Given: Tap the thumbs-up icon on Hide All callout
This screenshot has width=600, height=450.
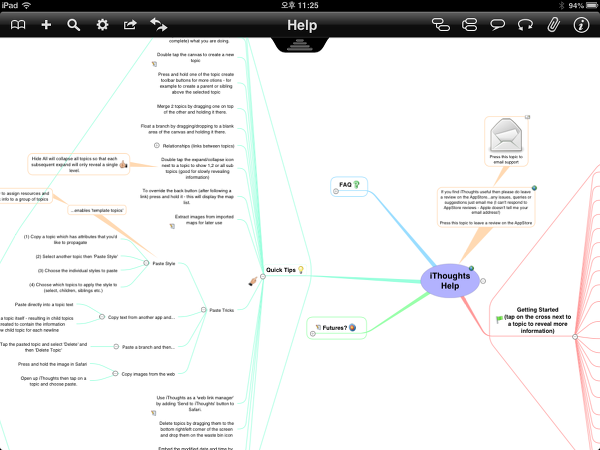Looking at the screenshot, I should point(123,165).
